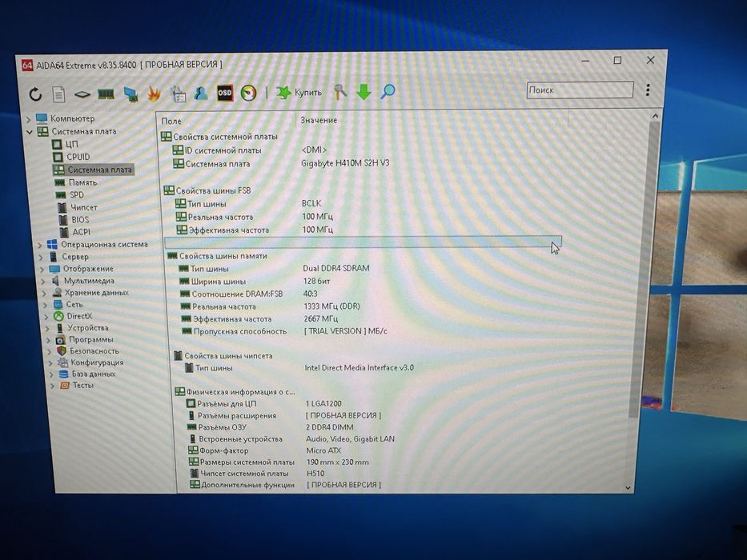Select Безопасность in the tree
The width and height of the screenshot is (747, 560).
pyautogui.click(x=94, y=351)
